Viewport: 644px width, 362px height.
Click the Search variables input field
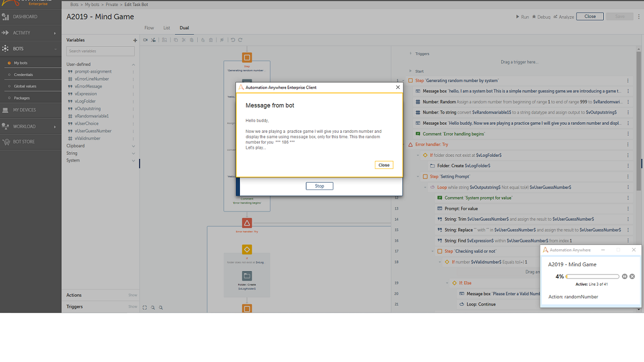(x=101, y=51)
